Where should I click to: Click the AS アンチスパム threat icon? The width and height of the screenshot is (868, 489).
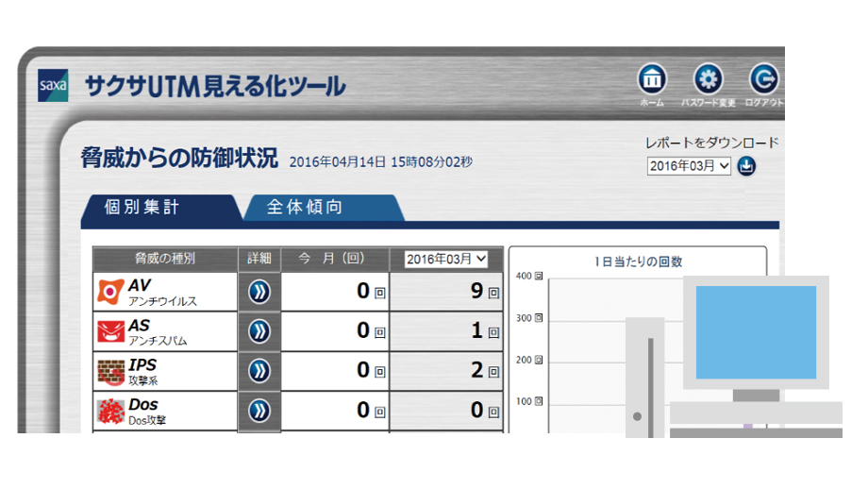point(111,331)
